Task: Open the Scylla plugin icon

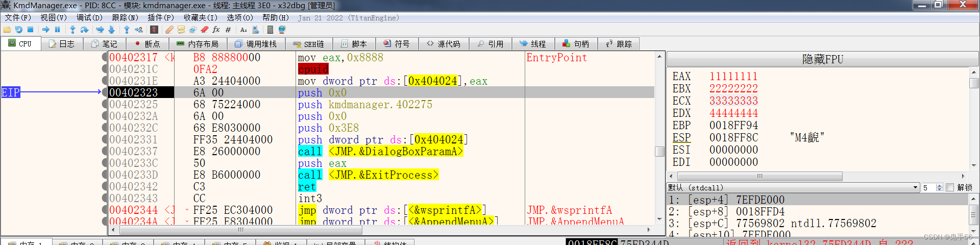Action: 154,30
